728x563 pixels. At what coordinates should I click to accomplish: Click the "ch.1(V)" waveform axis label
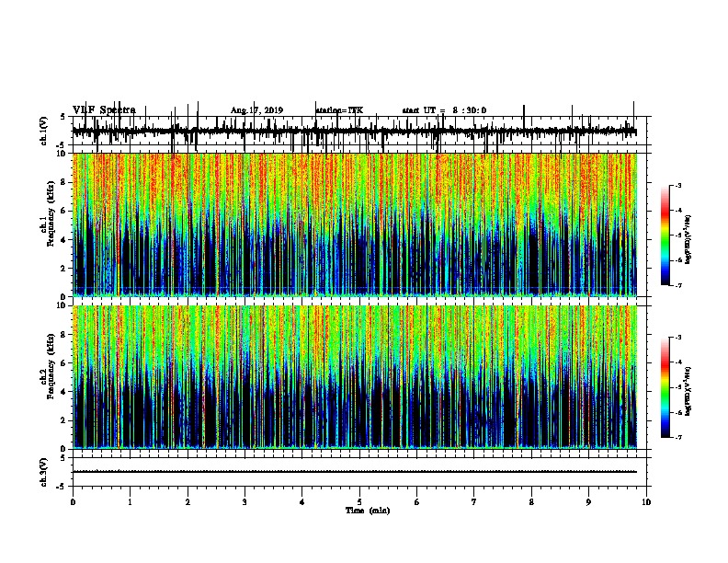(44, 131)
